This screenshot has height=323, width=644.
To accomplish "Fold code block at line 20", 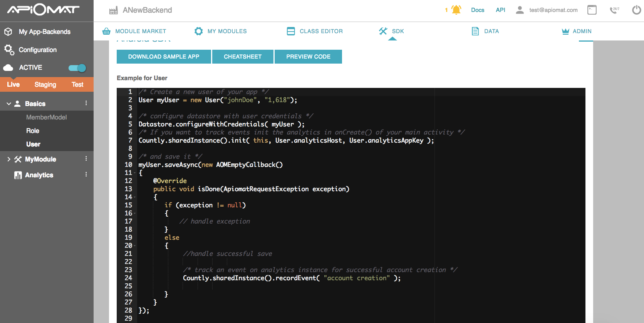I will click(x=135, y=246).
